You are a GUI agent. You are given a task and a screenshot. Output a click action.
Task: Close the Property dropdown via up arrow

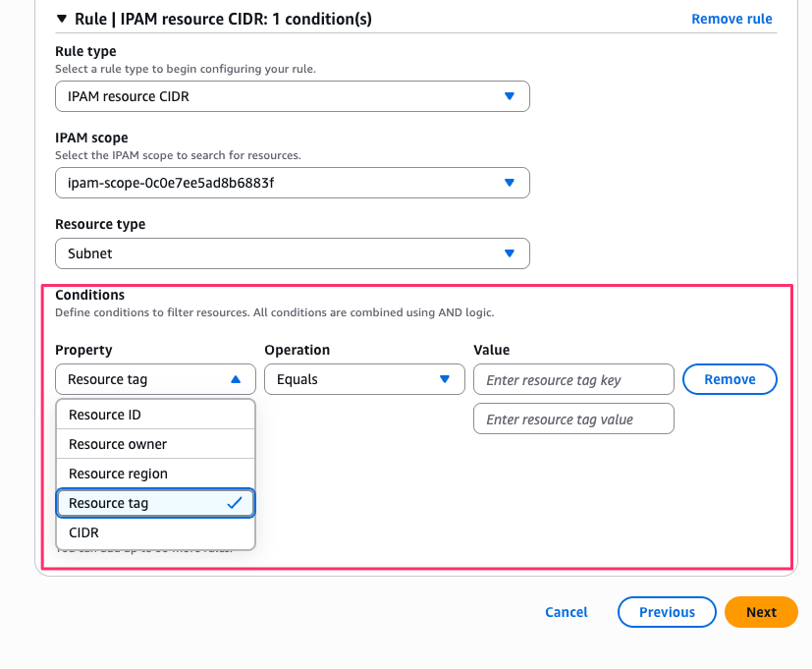[236, 379]
